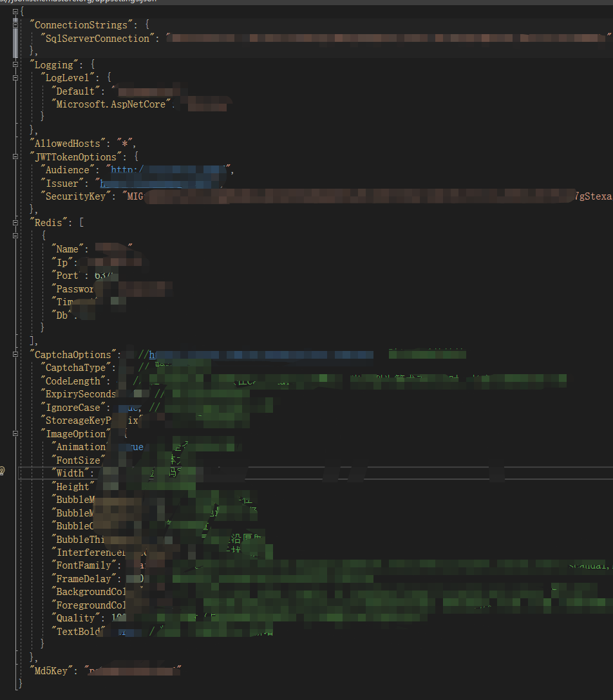The height and width of the screenshot is (700, 613).
Task: Click the "IgnoreCase" key
Action: 73,408
